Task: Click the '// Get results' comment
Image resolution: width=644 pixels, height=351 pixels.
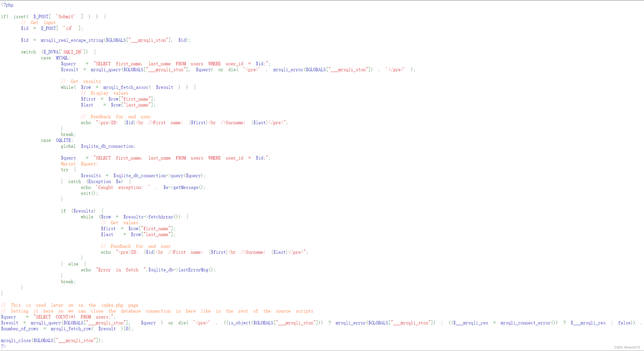Action: click(81, 81)
